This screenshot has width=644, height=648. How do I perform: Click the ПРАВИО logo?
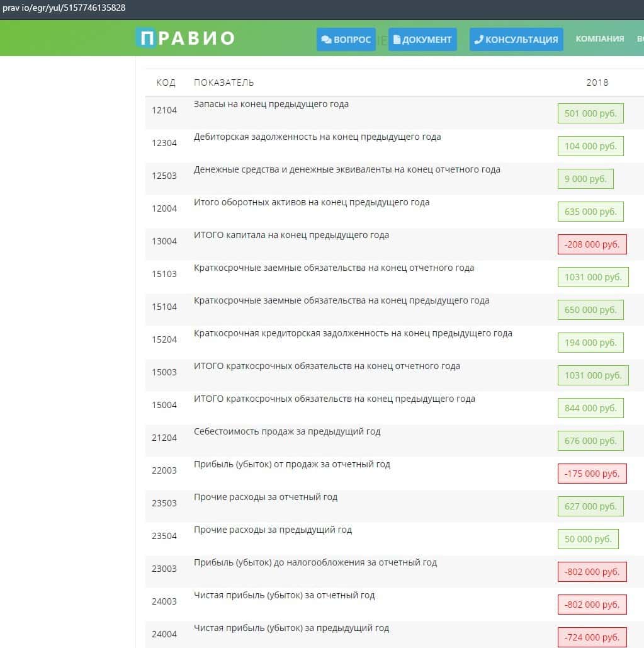point(186,38)
